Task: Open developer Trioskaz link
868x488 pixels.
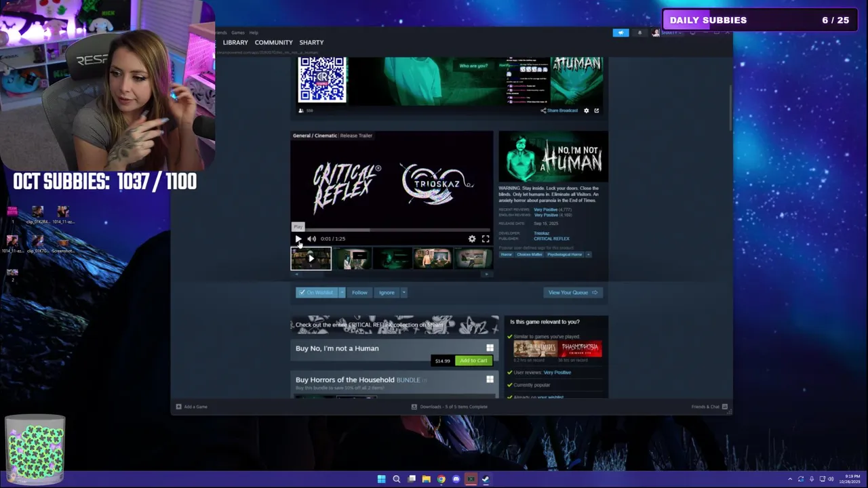Action: (541, 233)
